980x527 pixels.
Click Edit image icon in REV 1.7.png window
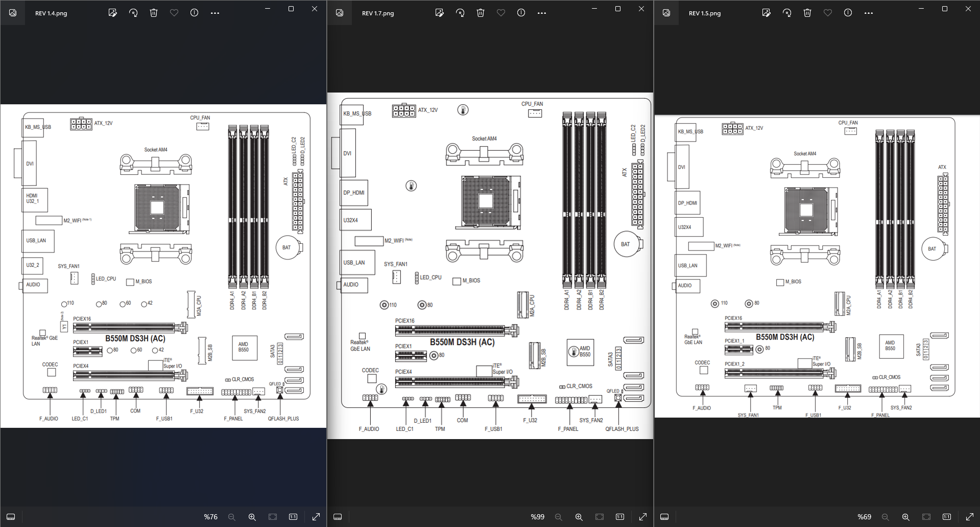coord(440,13)
